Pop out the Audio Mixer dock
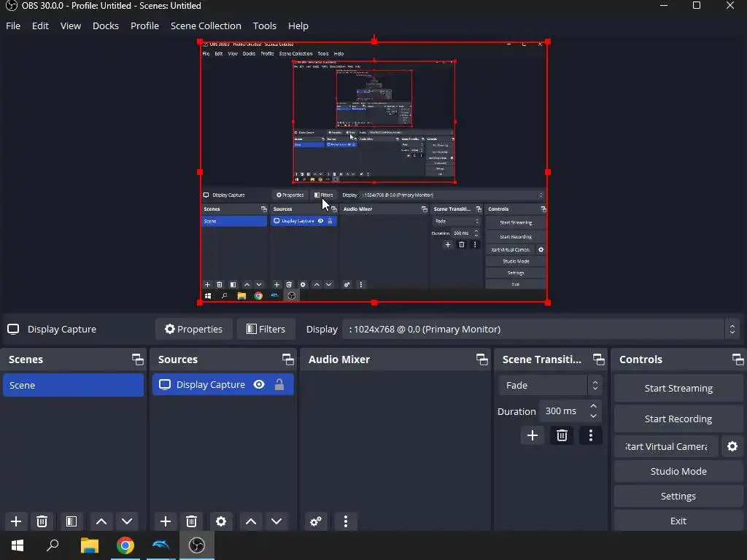747x560 pixels. [x=482, y=359]
